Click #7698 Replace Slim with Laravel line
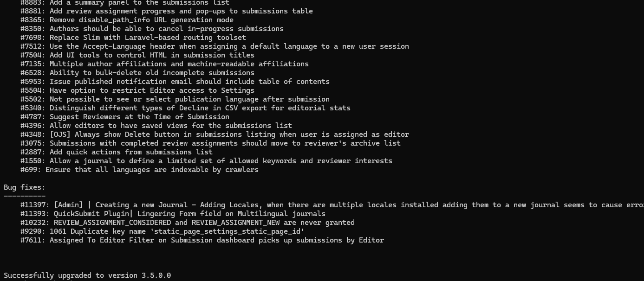The image size is (644, 281). (133, 38)
